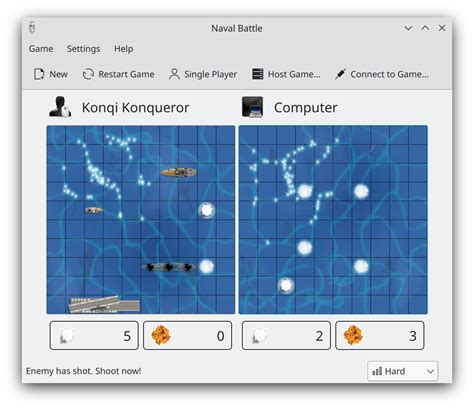Click Restart Game in the toolbar

tap(118, 74)
